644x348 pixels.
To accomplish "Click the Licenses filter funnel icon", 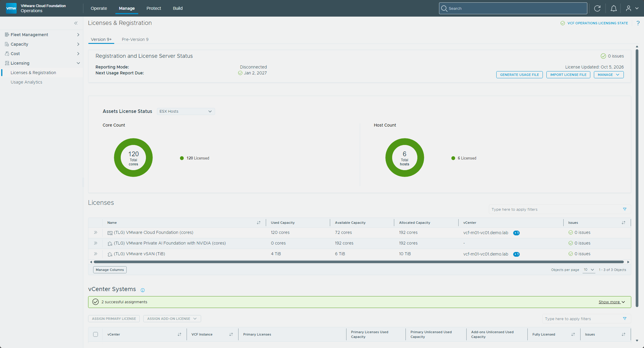I will coord(624,209).
